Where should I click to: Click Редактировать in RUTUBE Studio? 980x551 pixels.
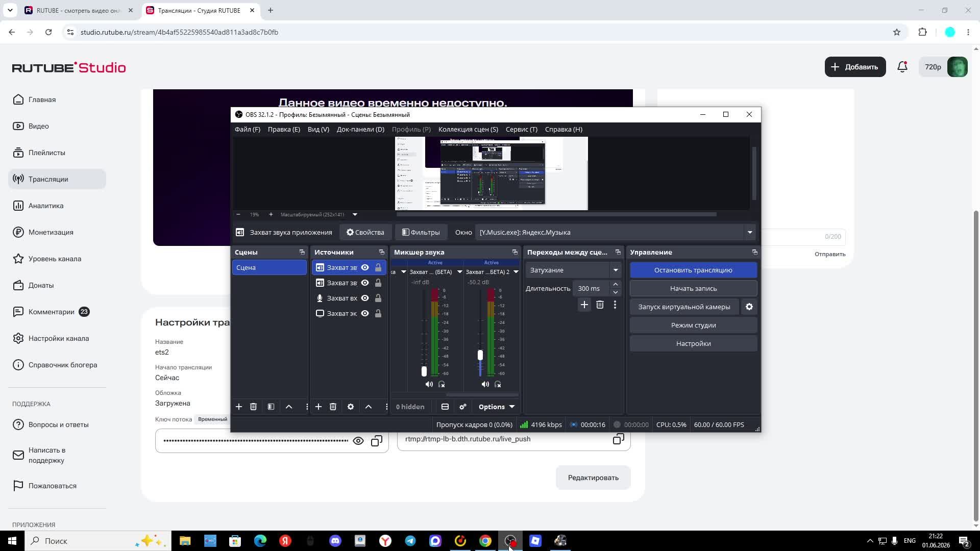pos(593,478)
